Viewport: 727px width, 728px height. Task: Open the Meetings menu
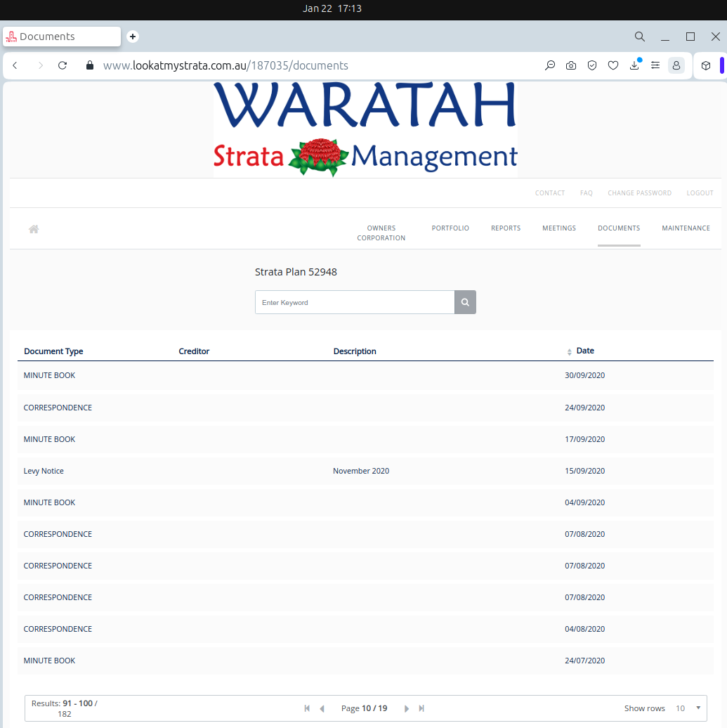[559, 228]
